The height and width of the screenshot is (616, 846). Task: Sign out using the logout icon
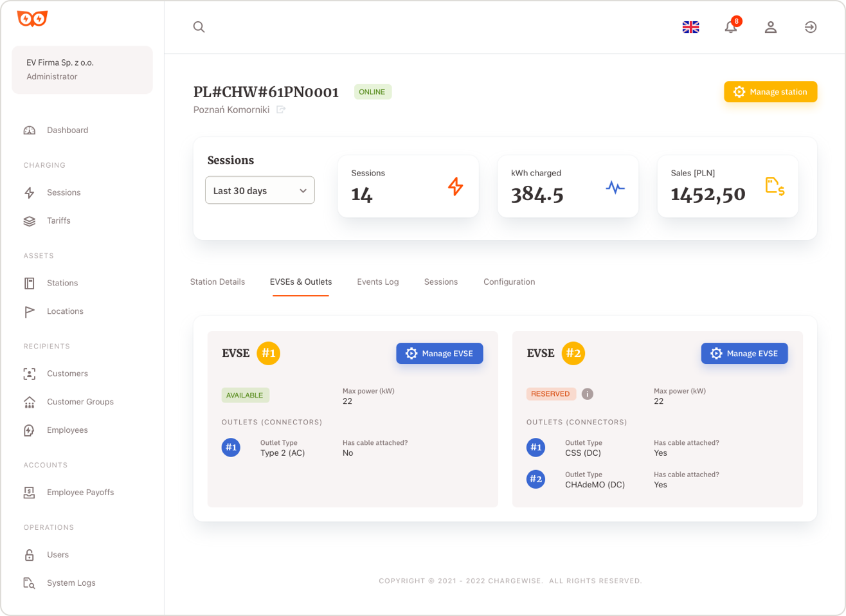811,27
